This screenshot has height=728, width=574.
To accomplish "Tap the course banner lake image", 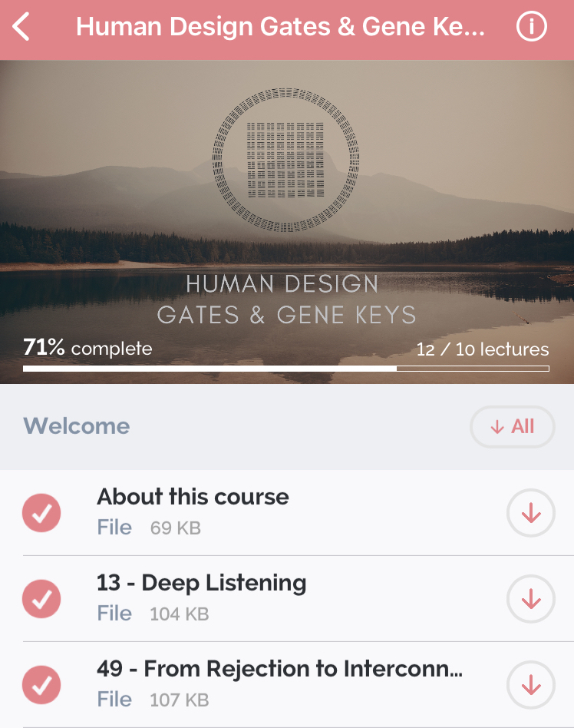I will tap(287, 222).
